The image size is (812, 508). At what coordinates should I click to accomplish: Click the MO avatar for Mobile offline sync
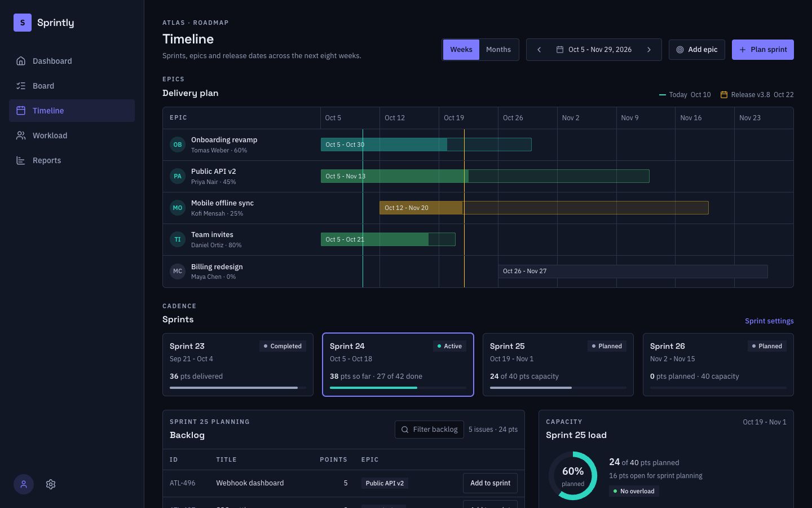(178, 208)
